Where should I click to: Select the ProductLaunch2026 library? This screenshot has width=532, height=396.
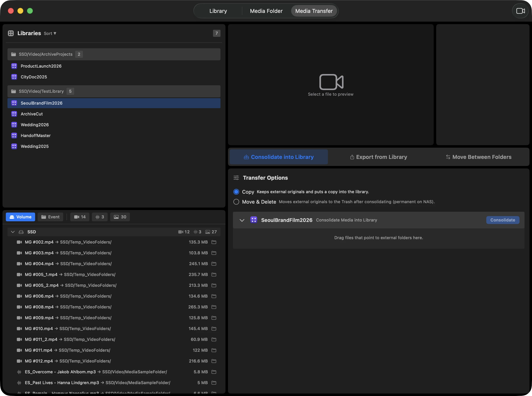(x=114, y=66)
